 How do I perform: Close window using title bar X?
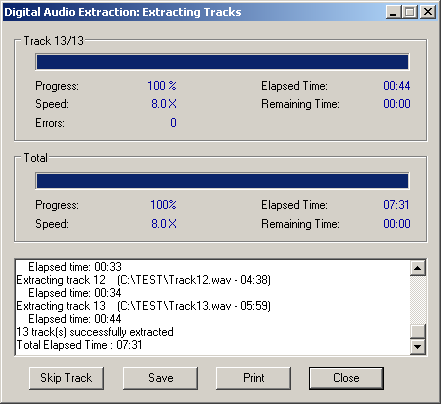[428, 12]
